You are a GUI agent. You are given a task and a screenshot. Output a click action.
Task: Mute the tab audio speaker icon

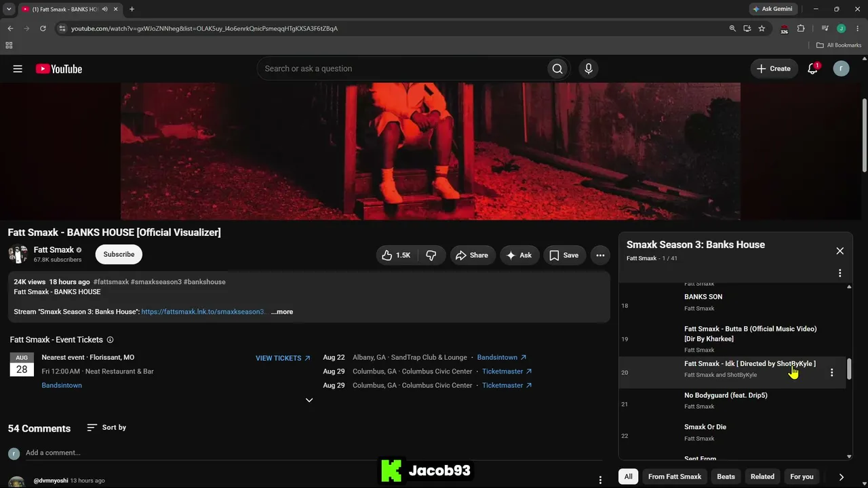[x=105, y=9]
